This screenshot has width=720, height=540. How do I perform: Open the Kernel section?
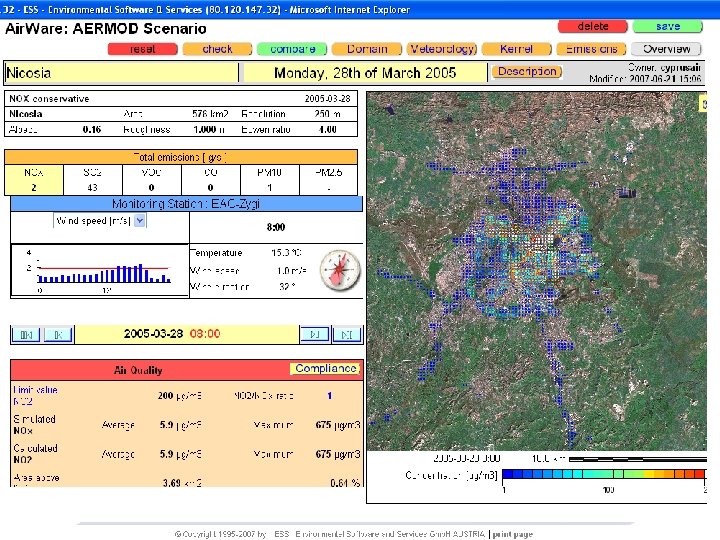pos(517,49)
